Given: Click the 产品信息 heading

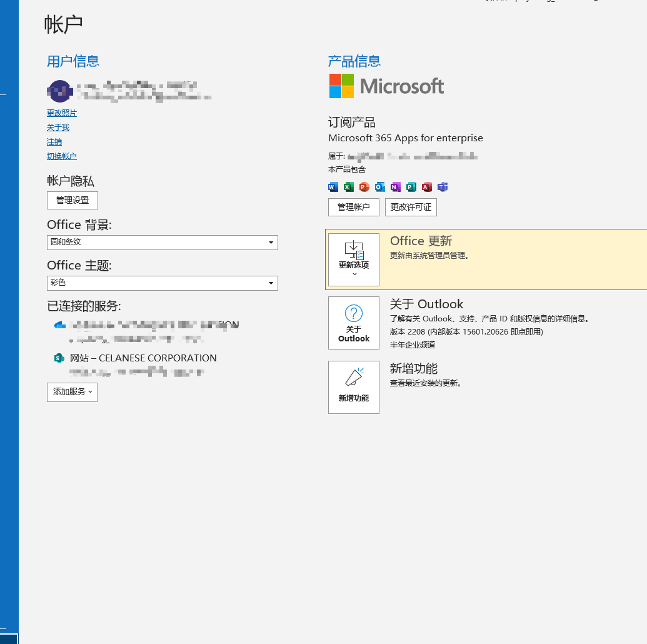Looking at the screenshot, I should pos(354,61).
